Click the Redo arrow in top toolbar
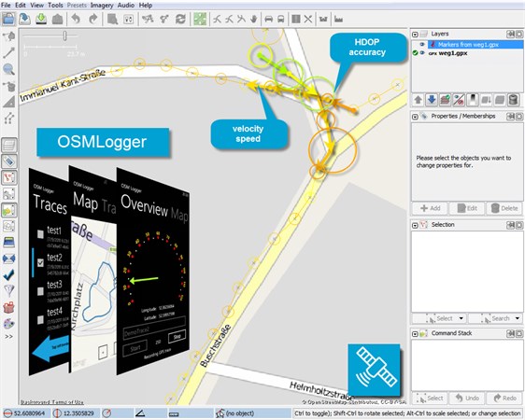The width and height of the screenshot is (525, 420). (92, 19)
